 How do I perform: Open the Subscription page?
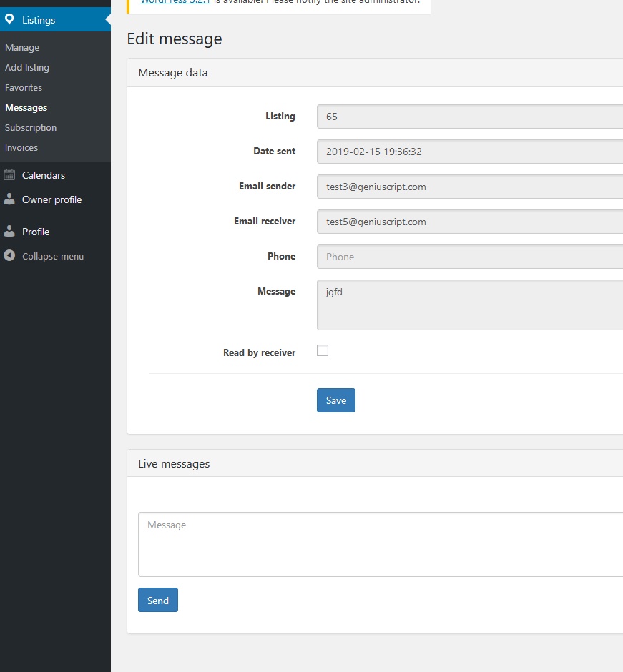tap(31, 128)
